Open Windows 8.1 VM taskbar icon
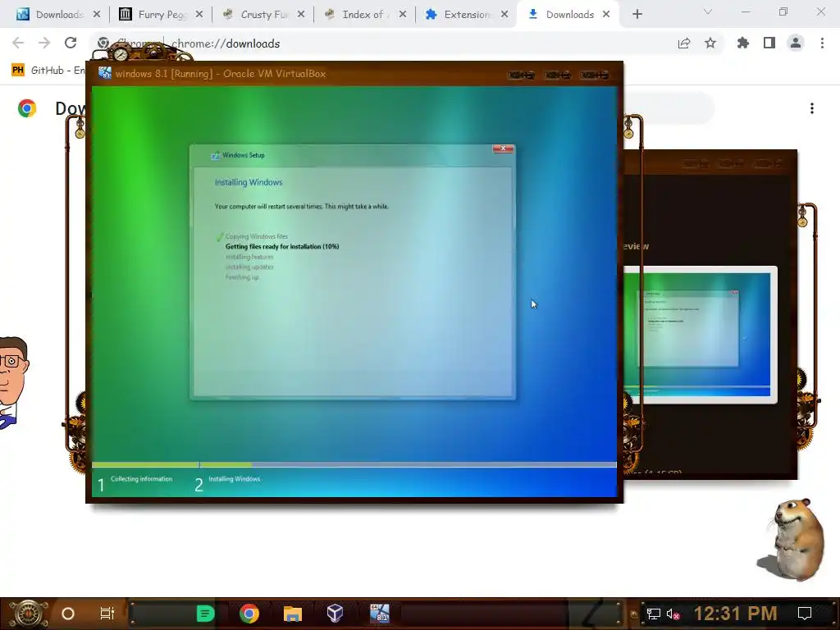840x630 pixels. pos(379,614)
